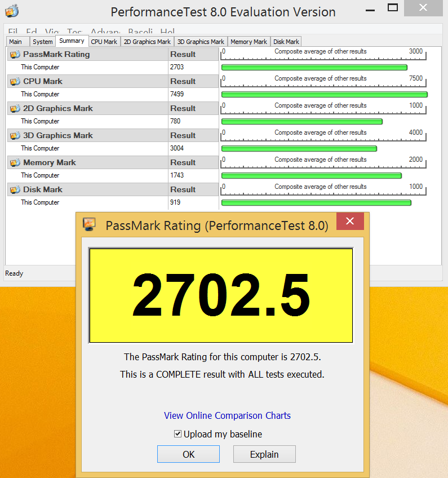The image size is (448, 478).
Task: Click the PassMark Rating chart scale ruler
Action: tap(323, 54)
